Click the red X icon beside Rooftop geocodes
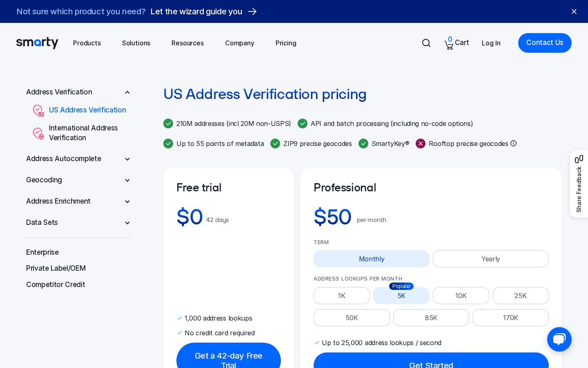Viewport: 588px width, 368px height. (x=421, y=144)
